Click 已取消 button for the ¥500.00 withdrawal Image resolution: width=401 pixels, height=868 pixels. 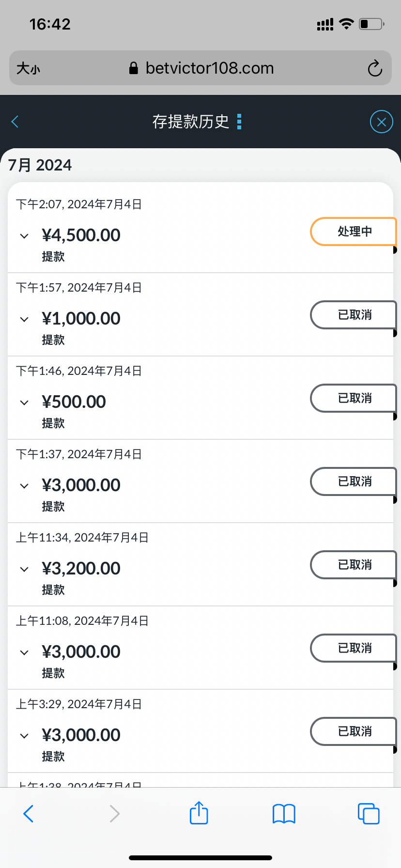(x=354, y=398)
